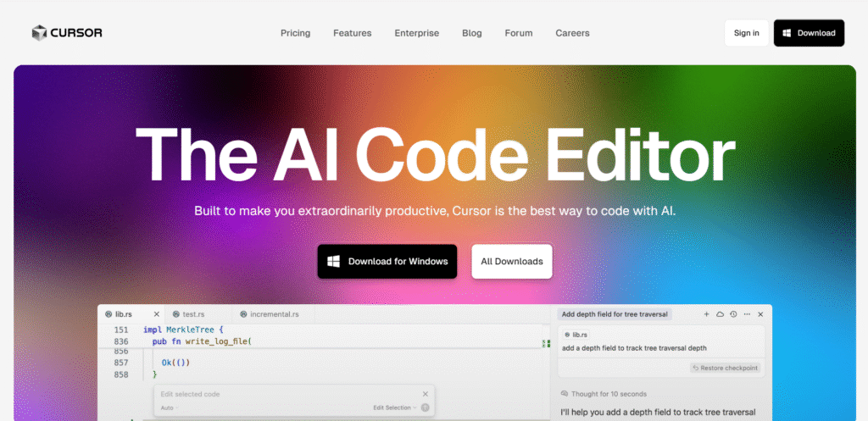Screen dimensions: 868x421
Task: Click the Cursor logo in the header
Action: 67,33
